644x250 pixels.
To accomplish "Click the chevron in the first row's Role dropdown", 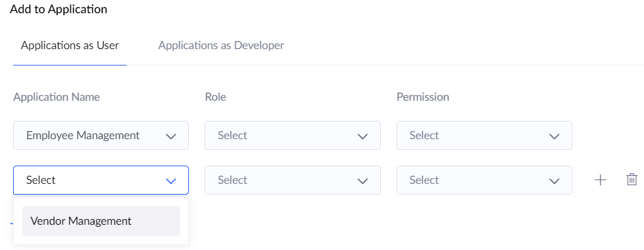I will click(363, 136).
